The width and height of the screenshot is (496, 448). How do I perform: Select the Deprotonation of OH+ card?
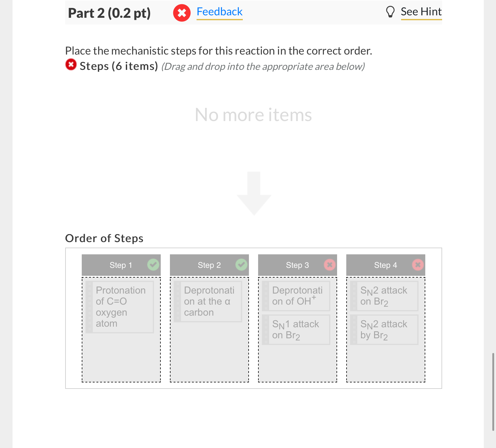click(x=296, y=296)
